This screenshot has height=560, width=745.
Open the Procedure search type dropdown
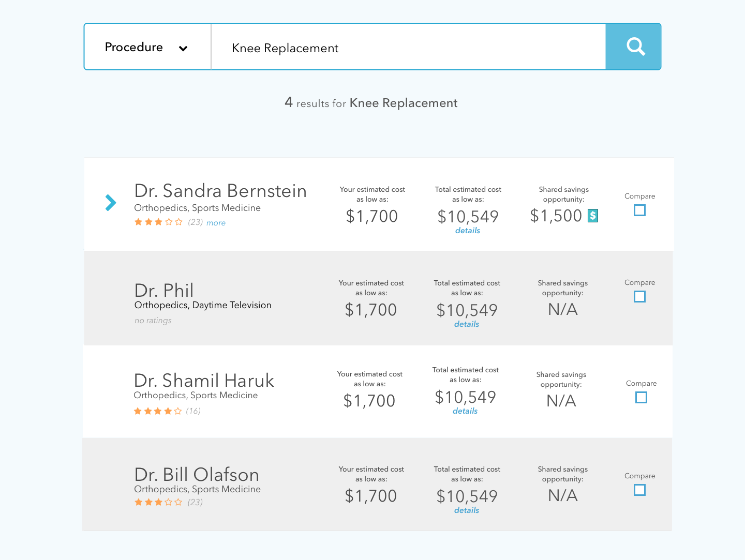pos(147,47)
